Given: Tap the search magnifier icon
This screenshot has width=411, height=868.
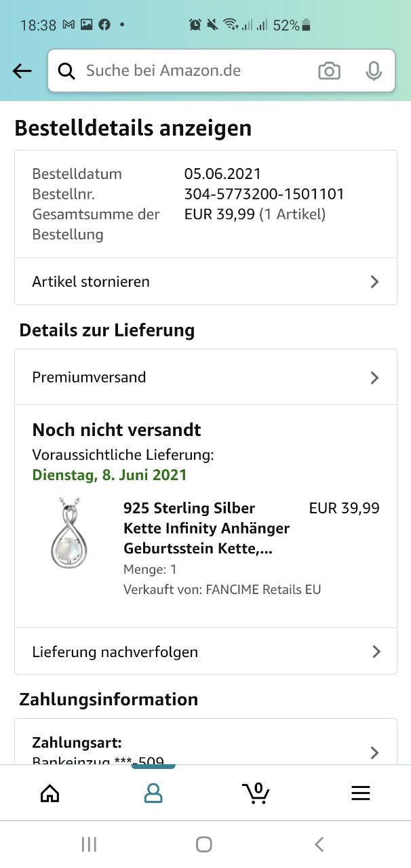Looking at the screenshot, I should pos(66,71).
